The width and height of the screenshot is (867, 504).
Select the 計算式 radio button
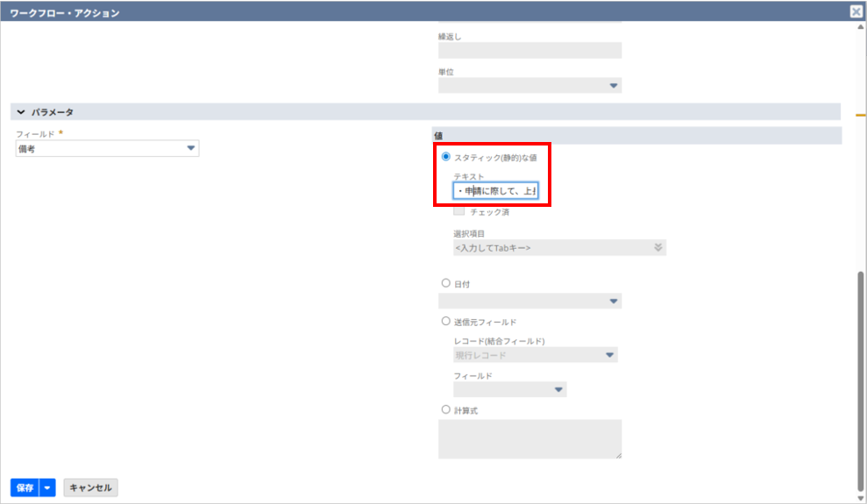click(446, 409)
